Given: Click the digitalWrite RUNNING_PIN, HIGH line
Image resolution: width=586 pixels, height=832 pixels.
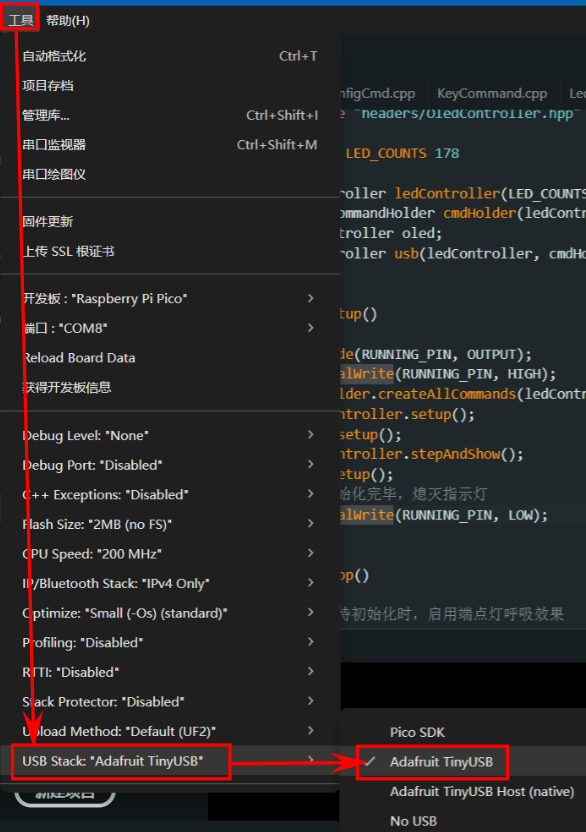Looking at the screenshot, I should (448, 374).
